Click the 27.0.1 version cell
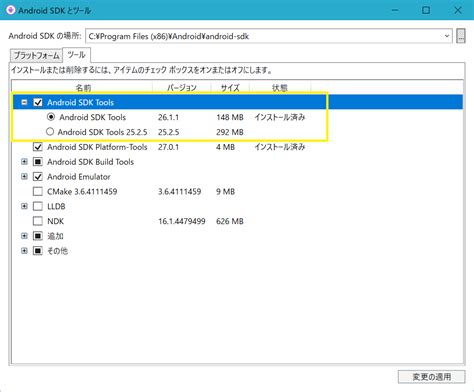Image resolution: width=474 pixels, height=392 pixels. tap(168, 147)
